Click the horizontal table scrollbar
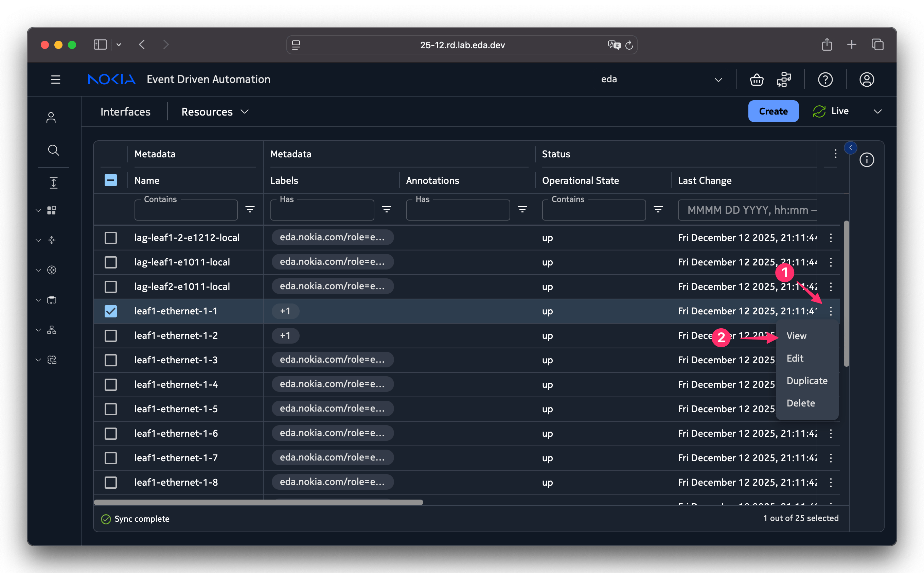Screen dimensions: 924x573 coord(258,502)
